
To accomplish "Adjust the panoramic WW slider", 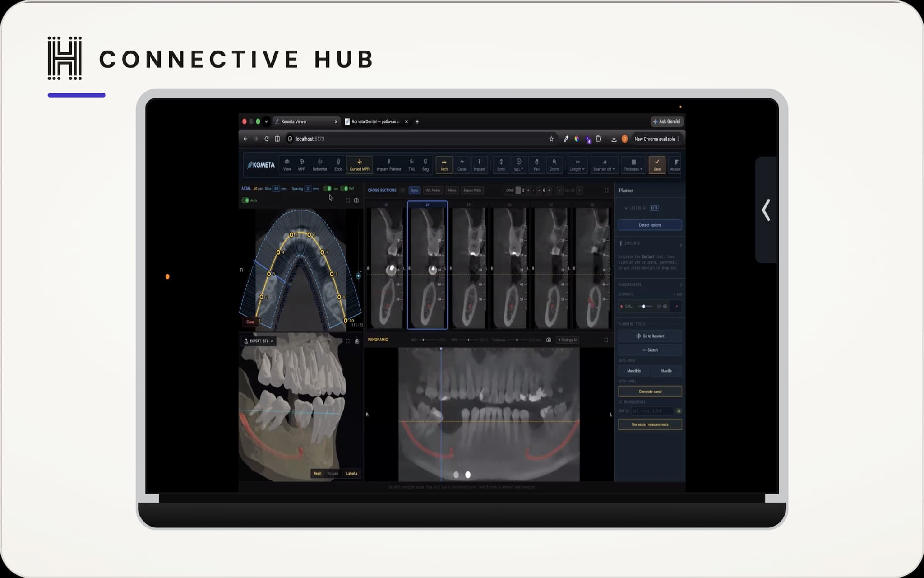I will [469, 340].
